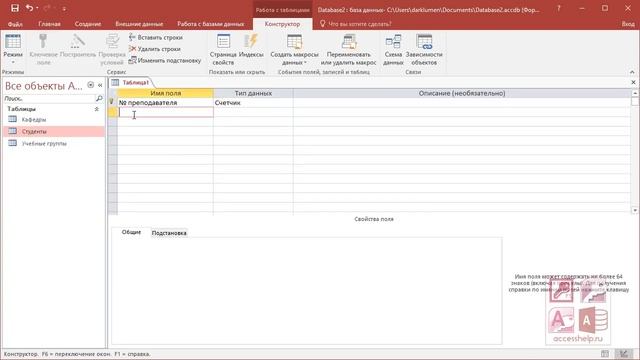Click Переименовать или удалить макрос icon
Image resolution: width=640 pixels, height=360 pixels.
(349, 42)
